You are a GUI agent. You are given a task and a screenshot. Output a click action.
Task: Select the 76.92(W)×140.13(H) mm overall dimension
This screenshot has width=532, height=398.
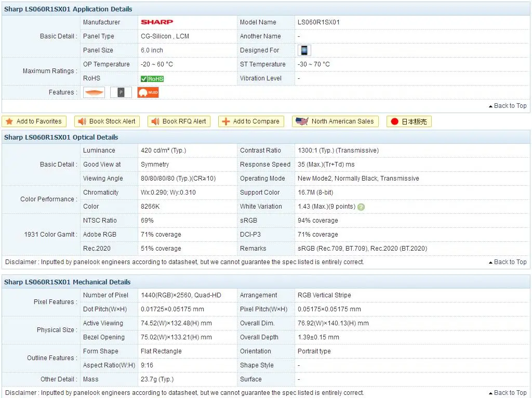(x=333, y=323)
